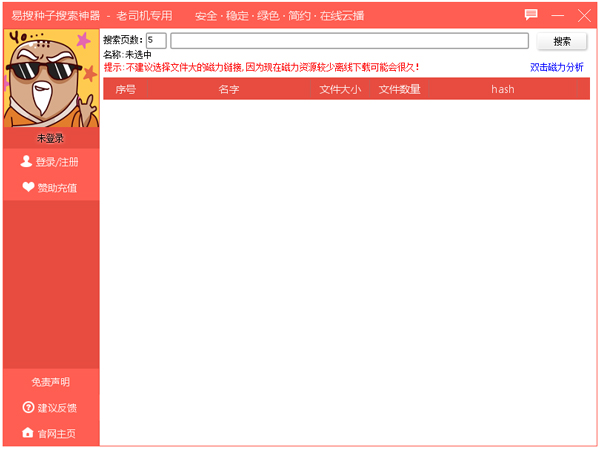Sort by the 文件大小 column header

339,89
